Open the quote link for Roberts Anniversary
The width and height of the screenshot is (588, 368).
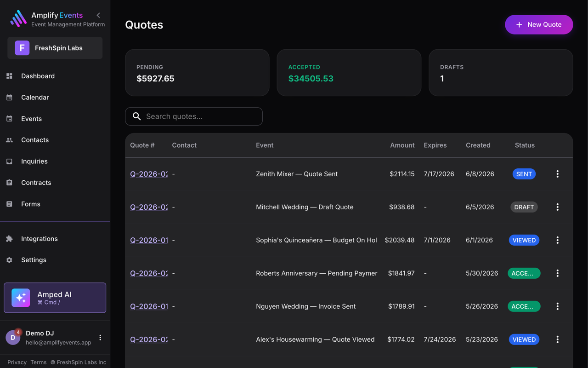coord(149,273)
